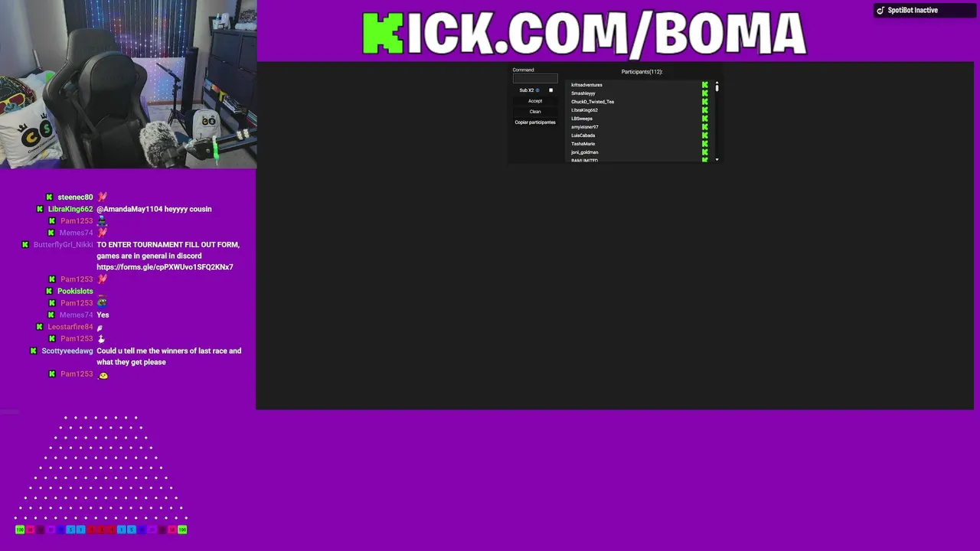
Task: Click participants list scroll-down arrow
Action: click(717, 159)
